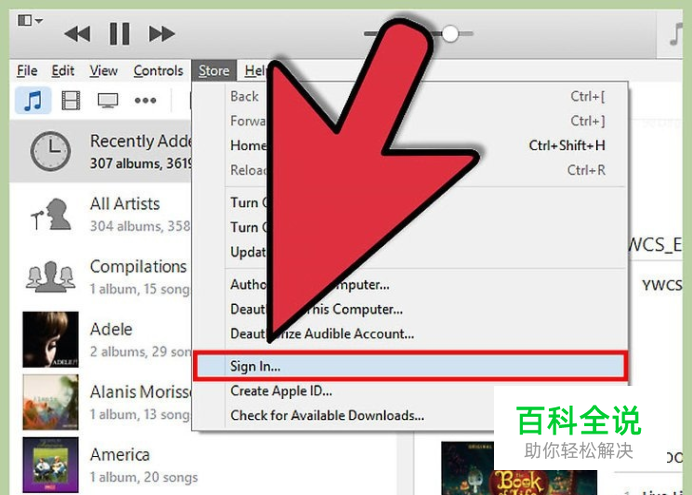
Task: Pause the current playback
Action: (x=119, y=34)
